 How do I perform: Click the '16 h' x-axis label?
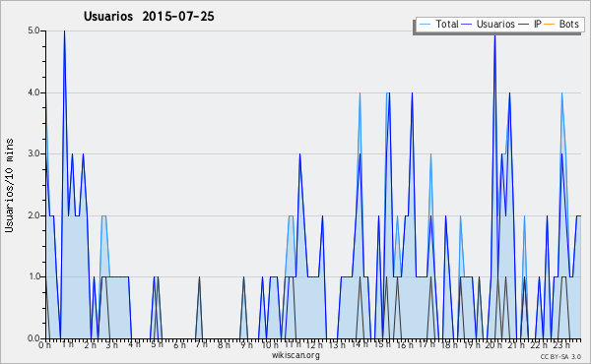404,344
